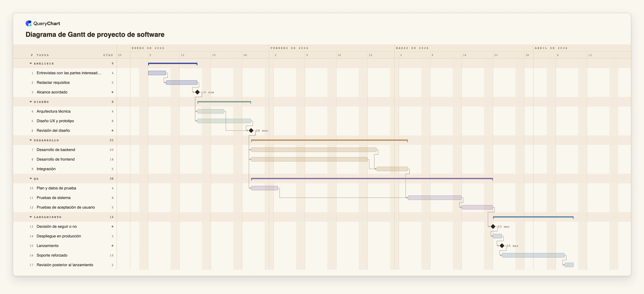The image size is (644, 294).
Task: Click the small diamond in Decisión de seguir o no row
Action: (113, 226)
